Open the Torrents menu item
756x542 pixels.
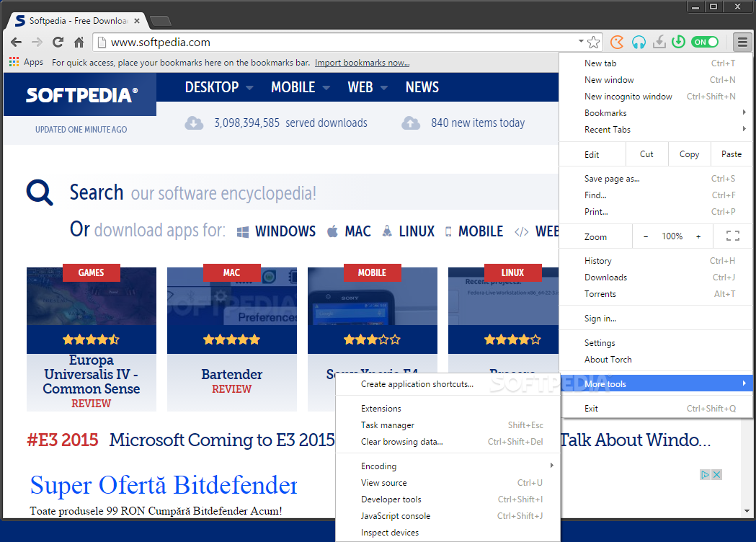pyautogui.click(x=656, y=293)
